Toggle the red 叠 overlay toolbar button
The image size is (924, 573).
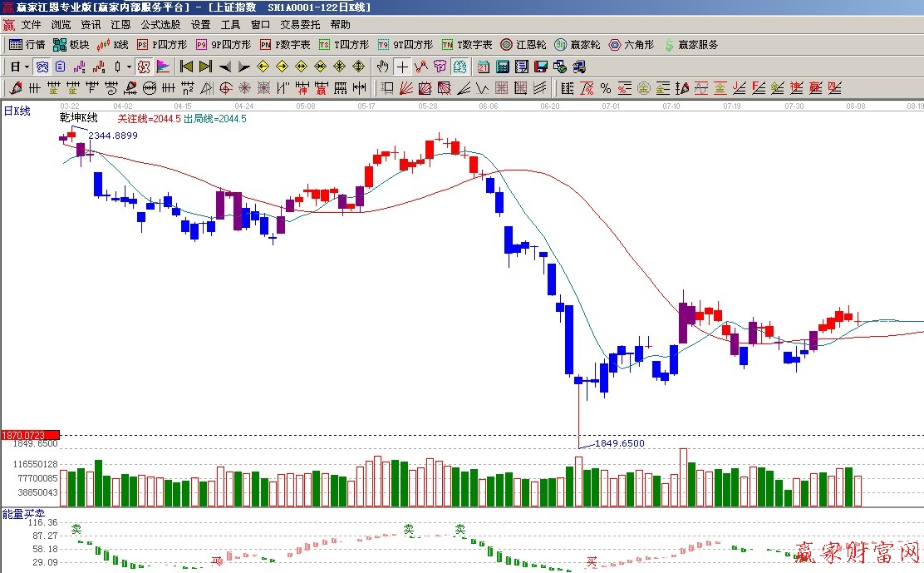point(143,67)
